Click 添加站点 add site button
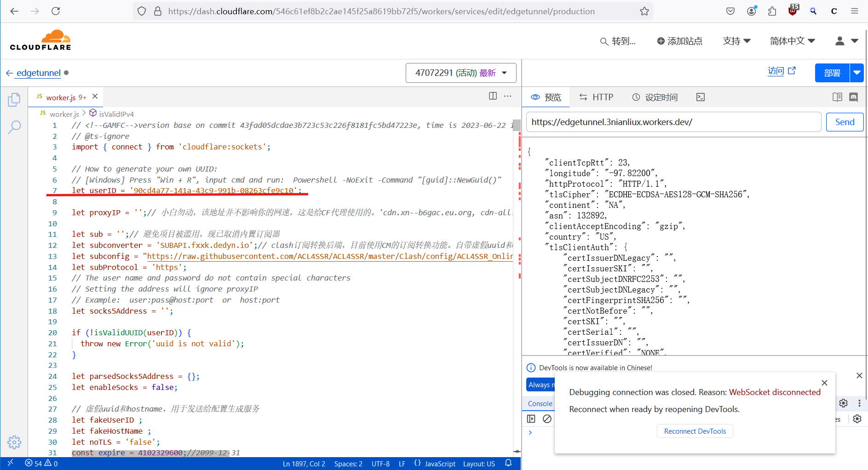The image size is (868, 470). [679, 41]
